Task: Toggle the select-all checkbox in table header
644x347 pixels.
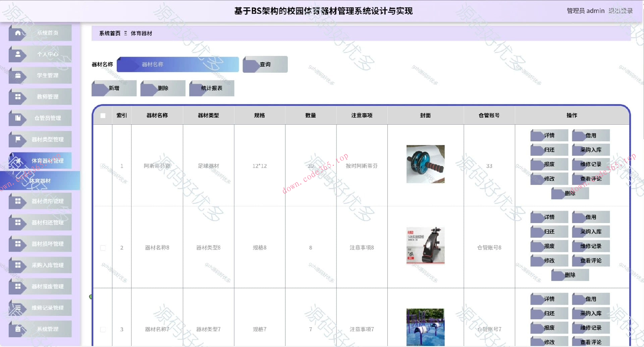Action: coord(103,116)
